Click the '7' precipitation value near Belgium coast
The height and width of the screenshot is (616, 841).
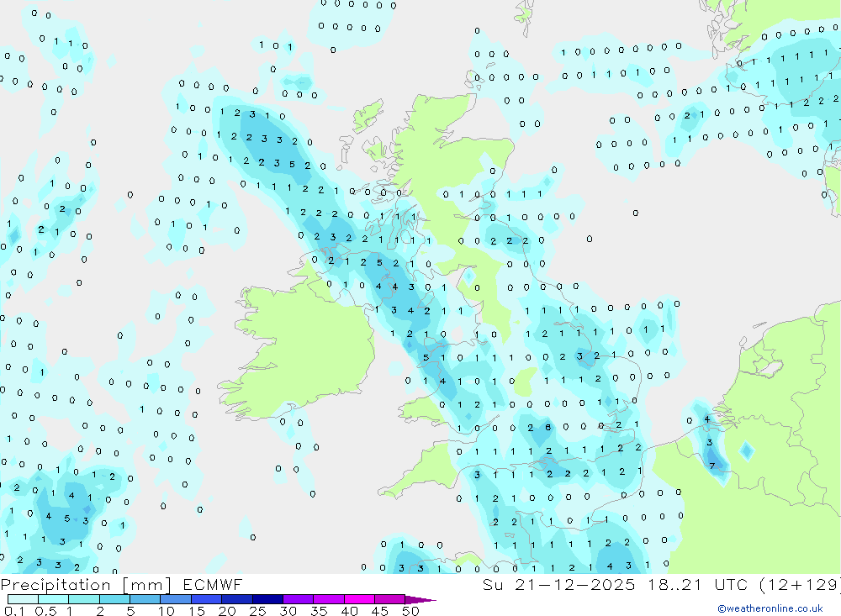pyautogui.click(x=712, y=466)
